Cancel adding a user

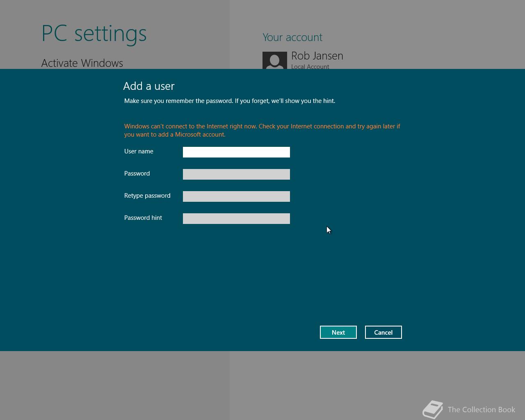coord(383,332)
